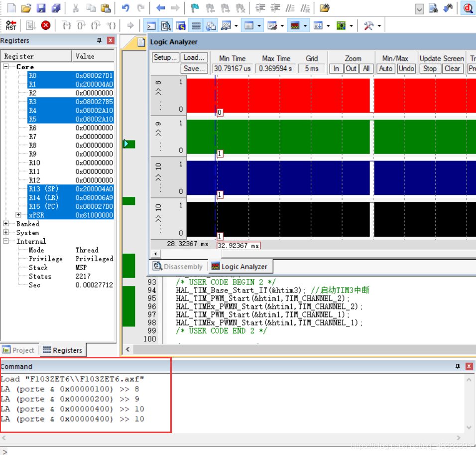476x455 pixels.
Task: Run to cursor line icon
Action: pos(111,25)
